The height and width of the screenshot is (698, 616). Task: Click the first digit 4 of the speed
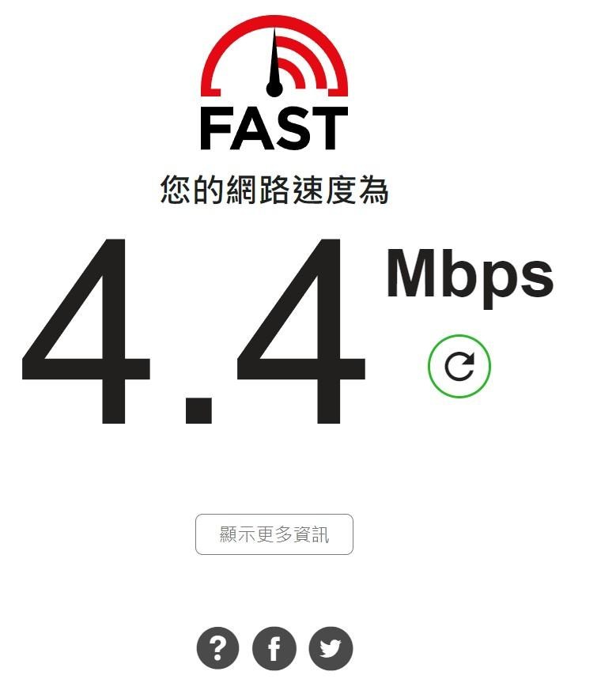[x=86, y=330]
